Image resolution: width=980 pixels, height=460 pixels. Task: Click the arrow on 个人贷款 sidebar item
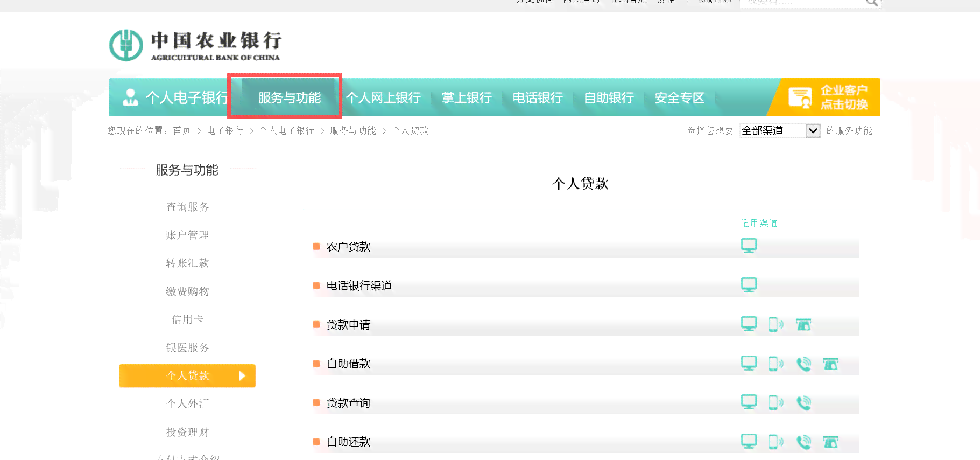(242, 375)
